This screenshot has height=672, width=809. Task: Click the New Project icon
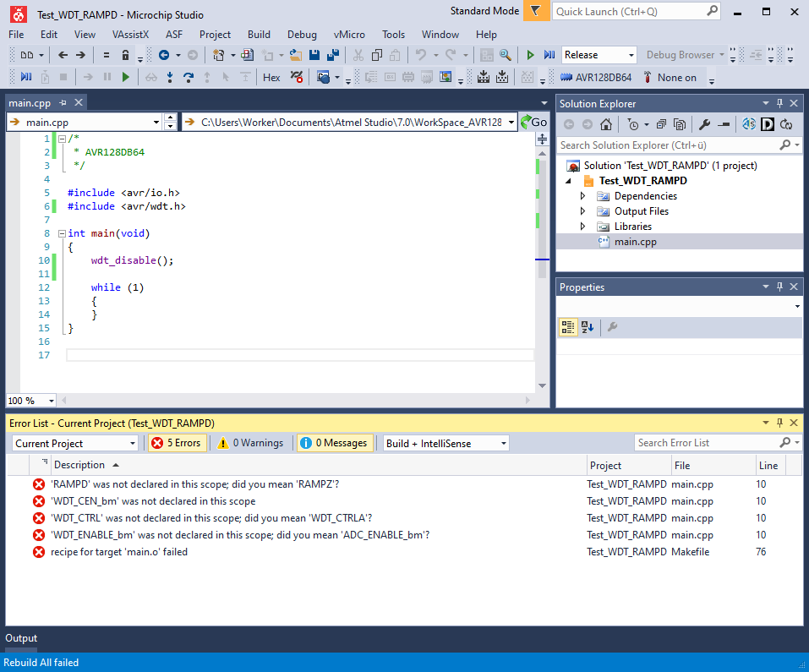pyautogui.click(x=218, y=55)
